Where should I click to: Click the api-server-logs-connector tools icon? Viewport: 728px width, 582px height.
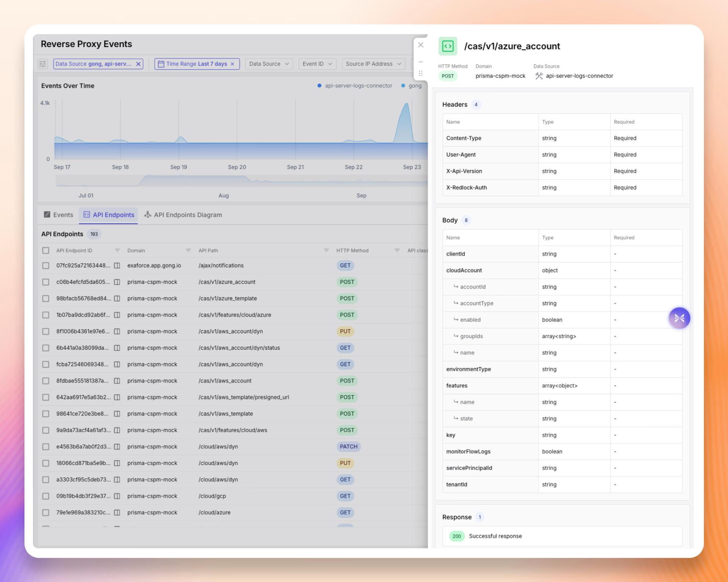click(539, 76)
